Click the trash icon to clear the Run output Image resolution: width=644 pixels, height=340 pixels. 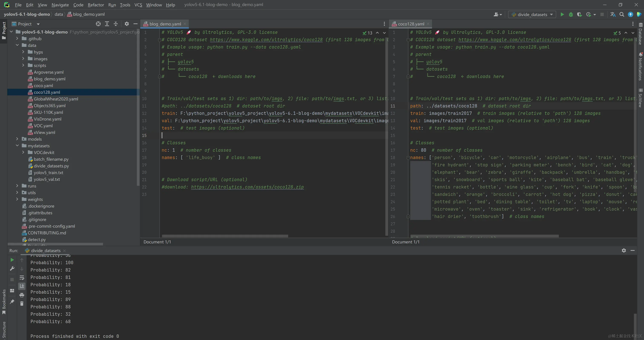(22, 304)
